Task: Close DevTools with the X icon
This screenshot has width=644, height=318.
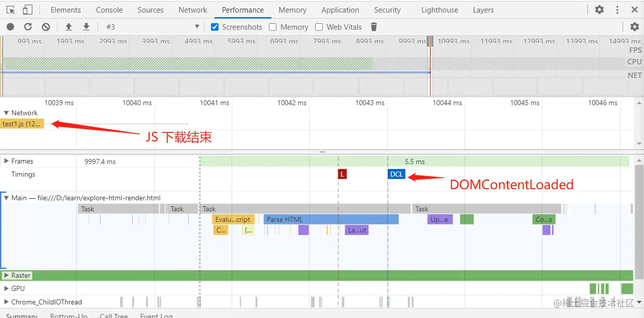Action: coord(634,10)
